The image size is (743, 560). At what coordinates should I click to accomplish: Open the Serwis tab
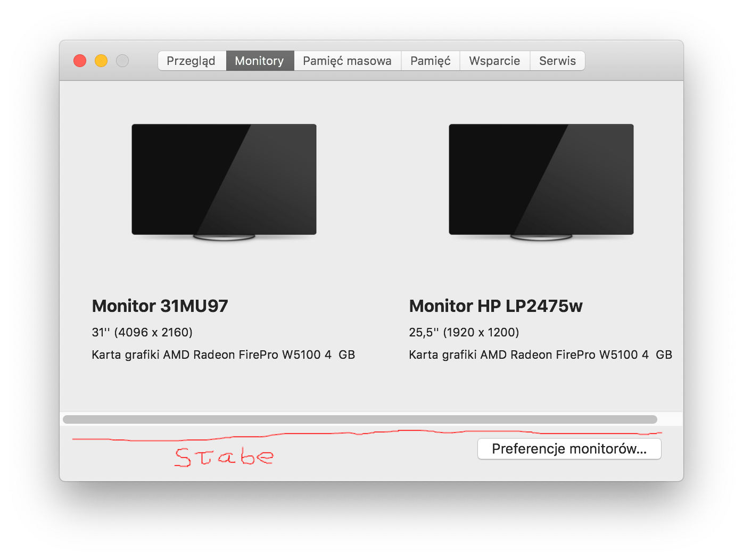tap(557, 61)
